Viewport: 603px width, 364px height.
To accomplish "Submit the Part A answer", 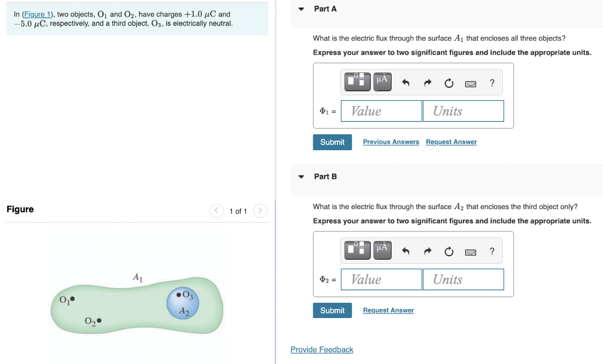I will (x=332, y=142).
